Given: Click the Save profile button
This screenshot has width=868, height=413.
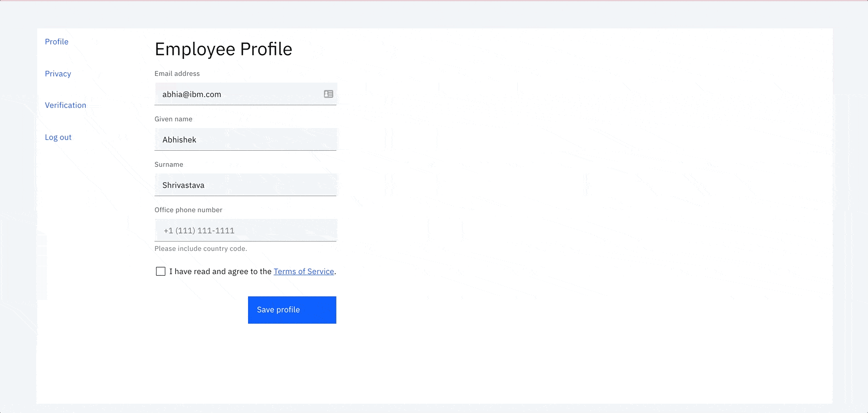Looking at the screenshot, I should [292, 310].
